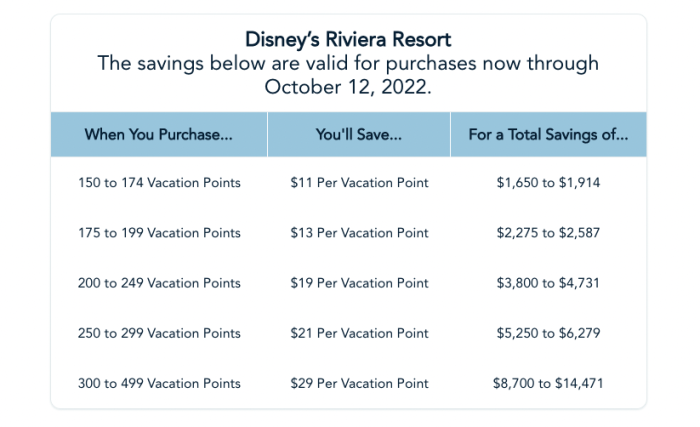Click the $19 Per Vacation Point cell

click(x=359, y=283)
